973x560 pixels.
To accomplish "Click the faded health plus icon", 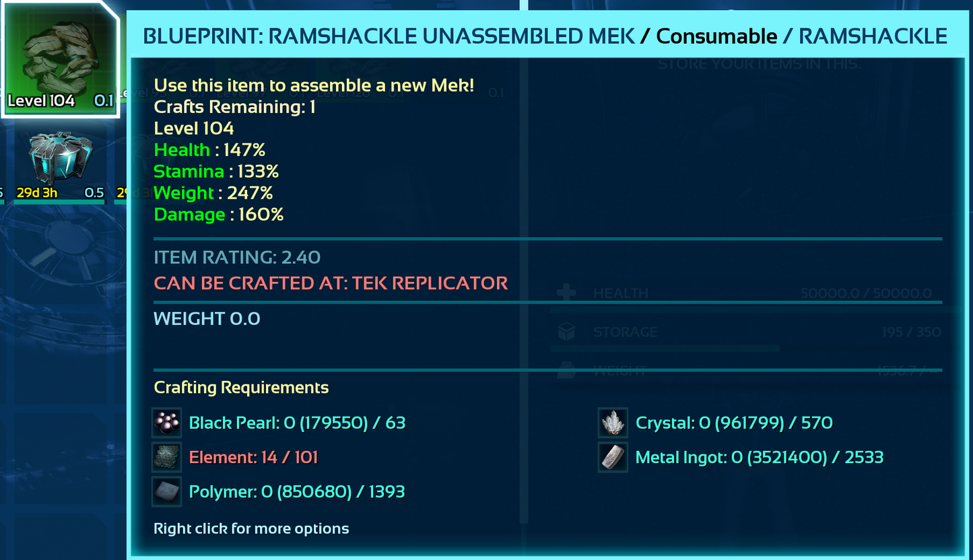I will 567,293.
